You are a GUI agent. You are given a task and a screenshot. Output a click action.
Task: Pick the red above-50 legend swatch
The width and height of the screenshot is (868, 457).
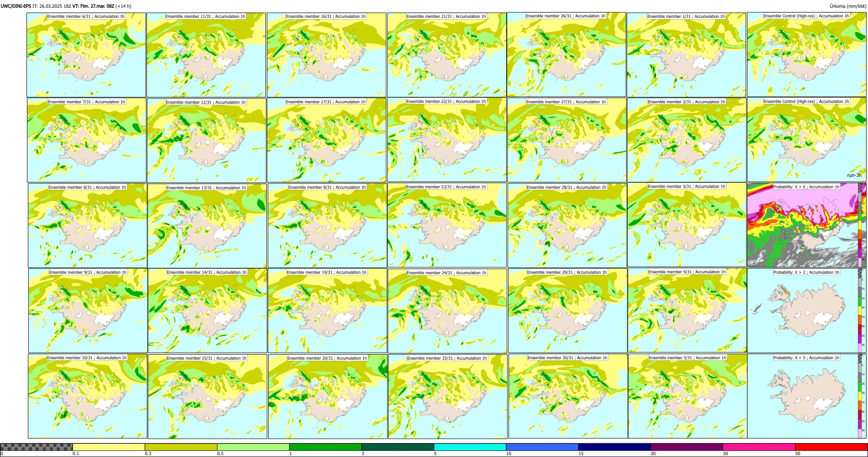(831, 447)
